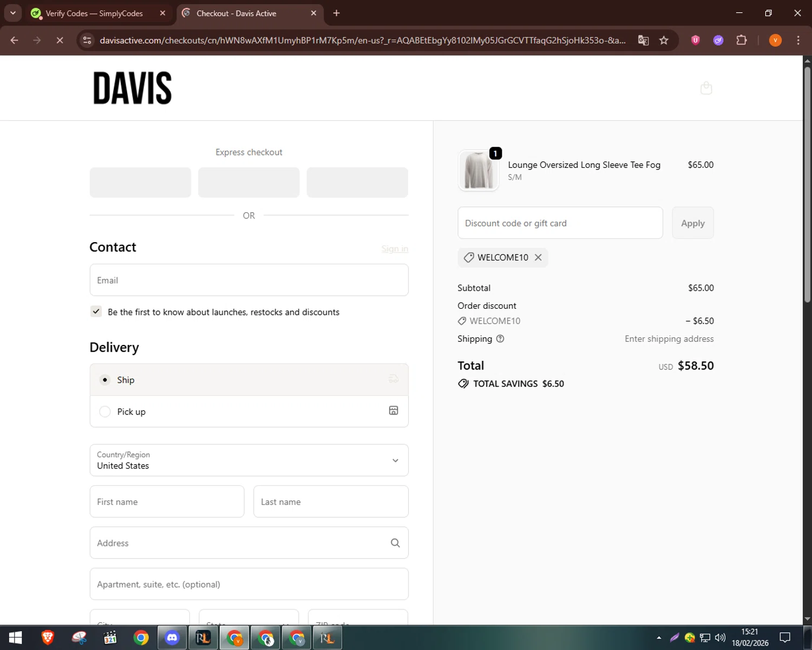Click the Sign in link
Image resolution: width=812 pixels, height=650 pixels.
(x=395, y=249)
